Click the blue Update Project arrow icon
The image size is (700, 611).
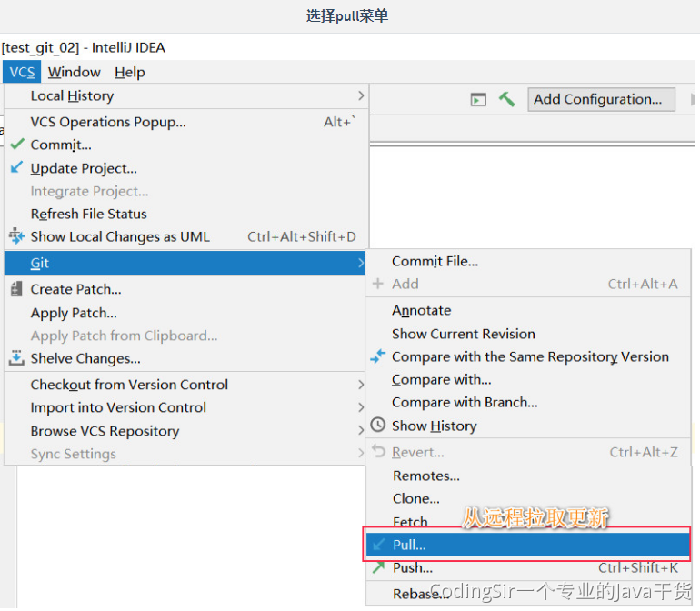[16, 167]
